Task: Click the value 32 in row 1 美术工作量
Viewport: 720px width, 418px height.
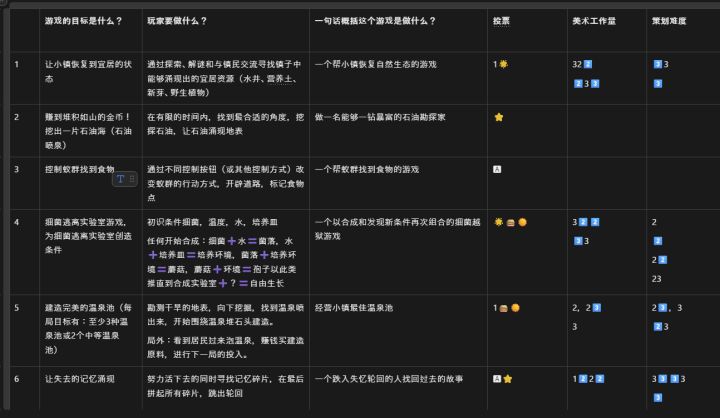Action: (577, 64)
